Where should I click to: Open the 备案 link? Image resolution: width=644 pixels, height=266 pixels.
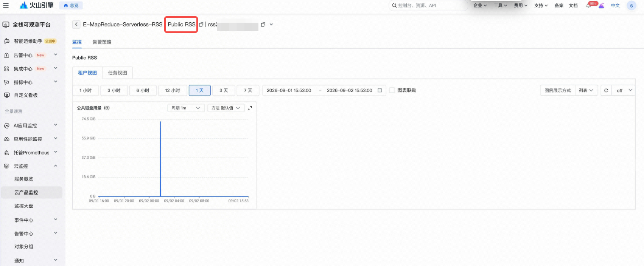[x=559, y=6]
